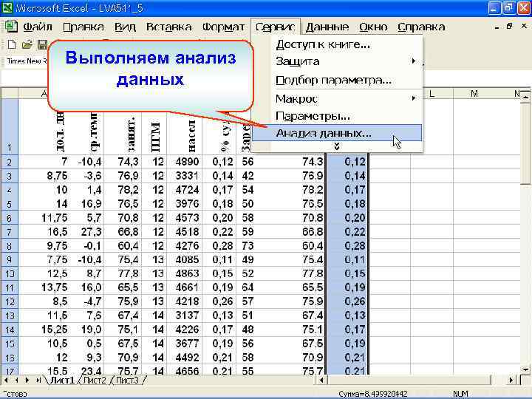Go to last sheet navigation arrow
The height and width of the screenshot is (399, 532).
pos(38,381)
